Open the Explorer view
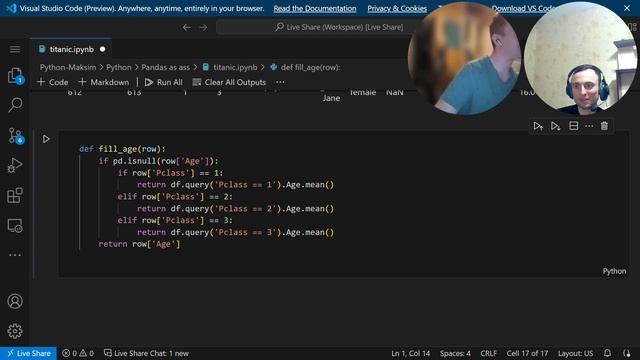 point(15,76)
